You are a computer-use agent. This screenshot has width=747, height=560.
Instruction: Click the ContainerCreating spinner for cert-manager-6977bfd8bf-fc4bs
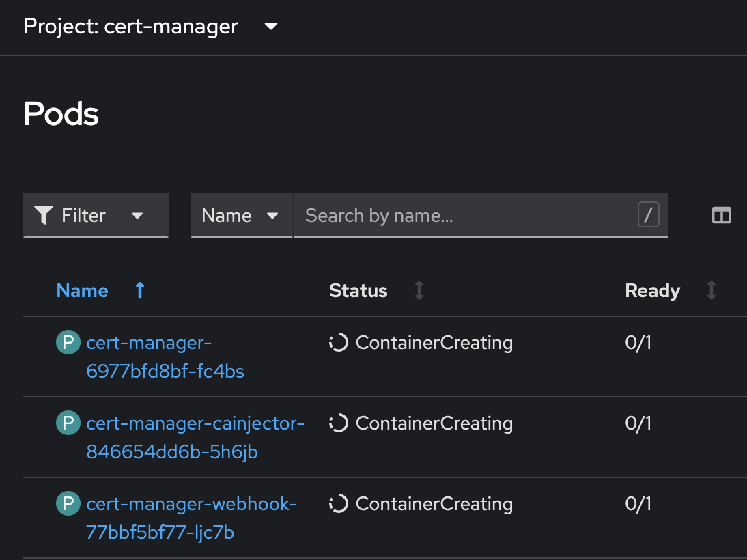[339, 342]
